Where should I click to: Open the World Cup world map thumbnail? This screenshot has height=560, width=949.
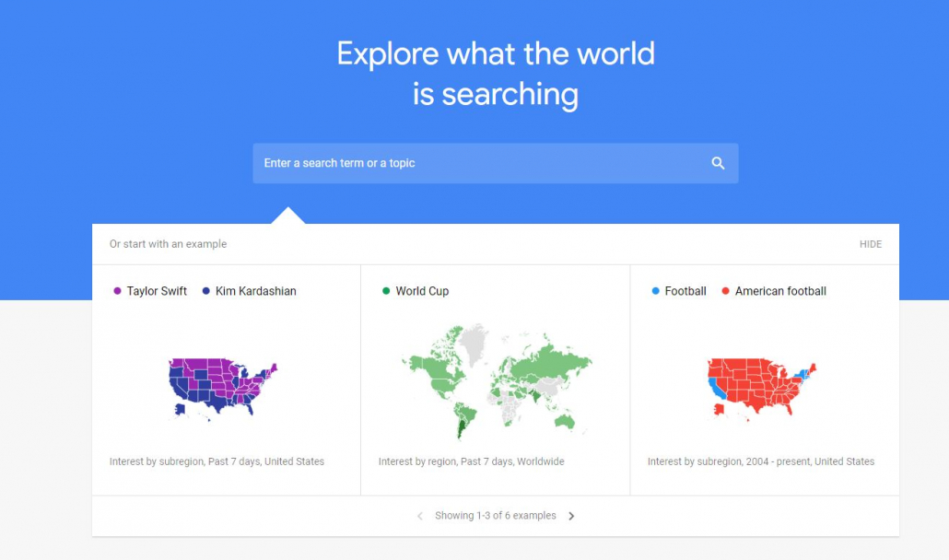tap(497, 381)
